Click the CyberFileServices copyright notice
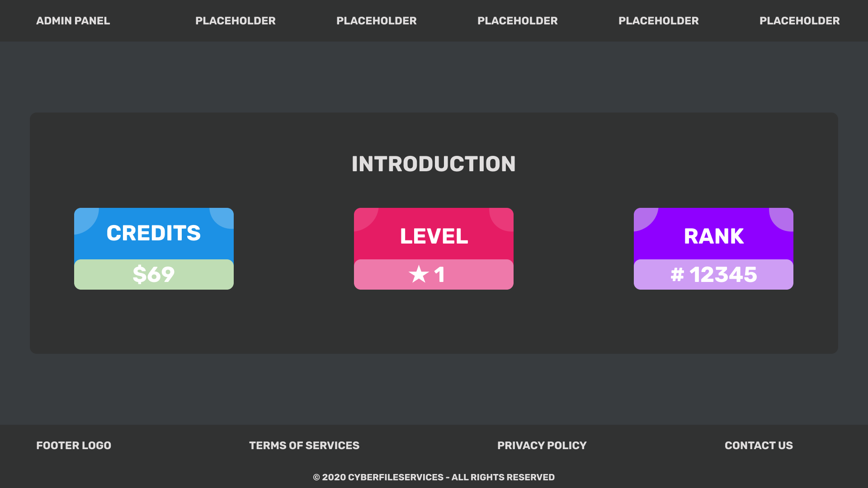This screenshot has height=488, width=868. 434,477
